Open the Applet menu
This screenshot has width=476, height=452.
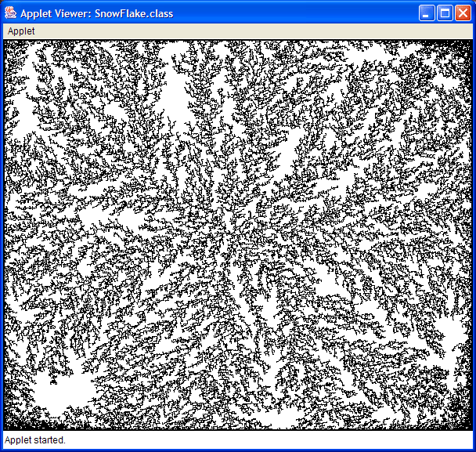(x=21, y=31)
